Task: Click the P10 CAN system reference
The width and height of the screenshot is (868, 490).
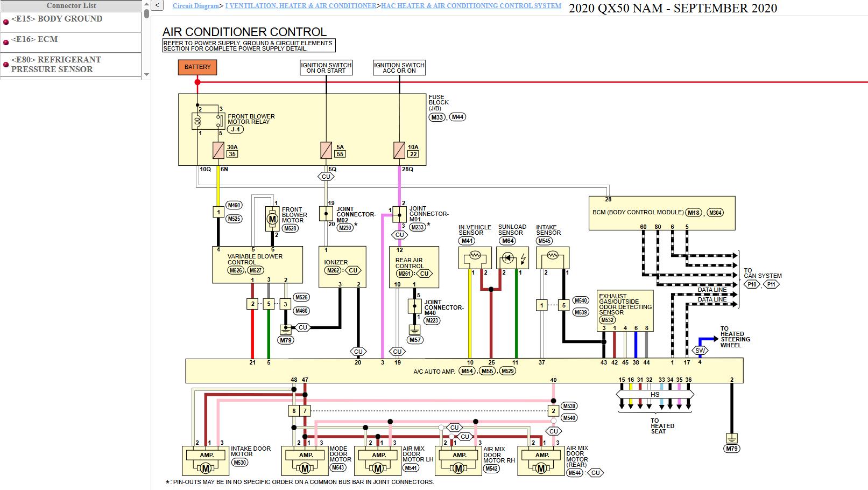Action: 752,284
